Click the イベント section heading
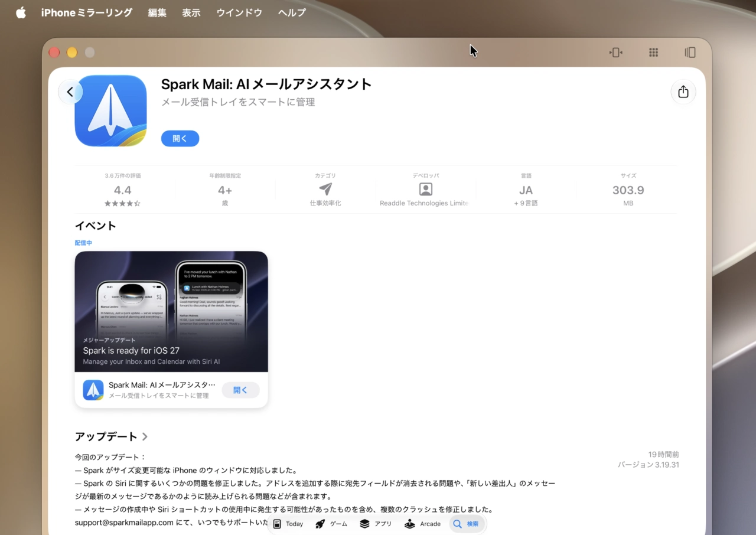Screen dimensions: 756x535 coord(96,226)
